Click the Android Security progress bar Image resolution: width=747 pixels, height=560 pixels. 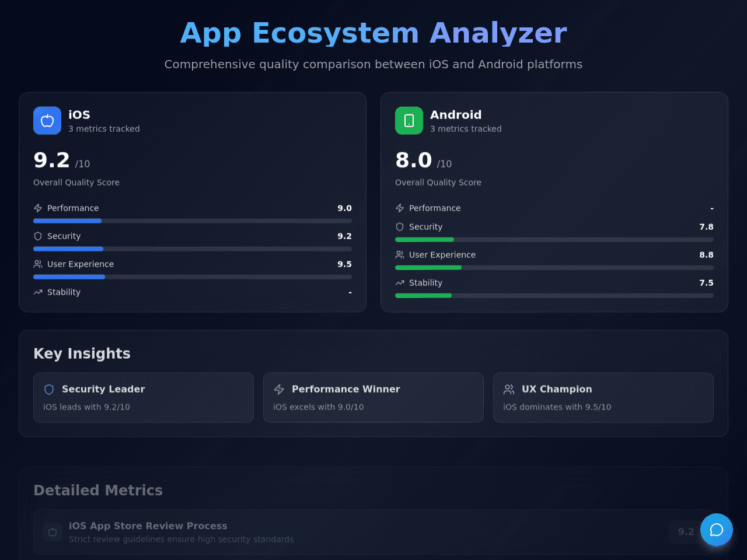(x=554, y=240)
